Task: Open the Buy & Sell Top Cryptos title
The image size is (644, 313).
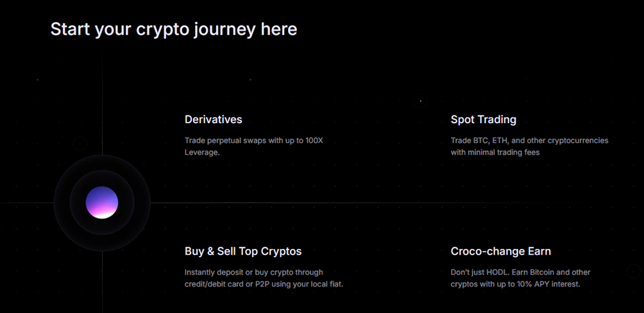Action: [x=243, y=251]
